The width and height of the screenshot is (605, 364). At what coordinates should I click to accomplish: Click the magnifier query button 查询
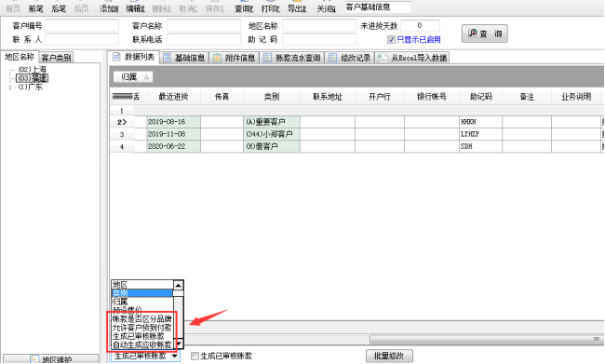point(484,34)
